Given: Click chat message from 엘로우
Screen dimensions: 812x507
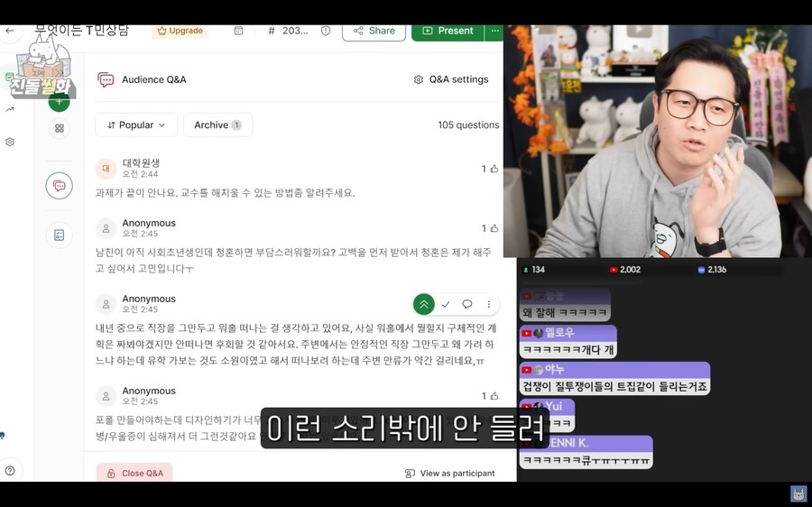Looking at the screenshot, I should point(568,341).
